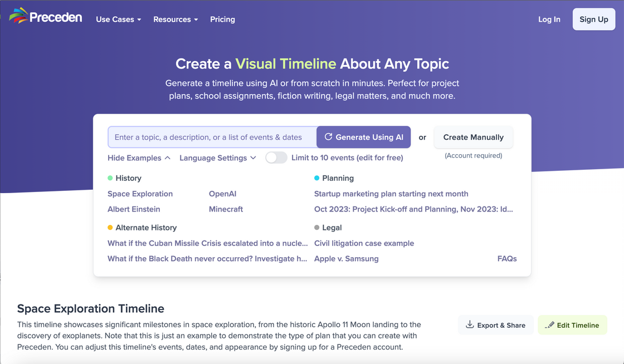Viewport: 624px width, 364px height.
Task: Focus the topic description input field
Action: tap(212, 137)
